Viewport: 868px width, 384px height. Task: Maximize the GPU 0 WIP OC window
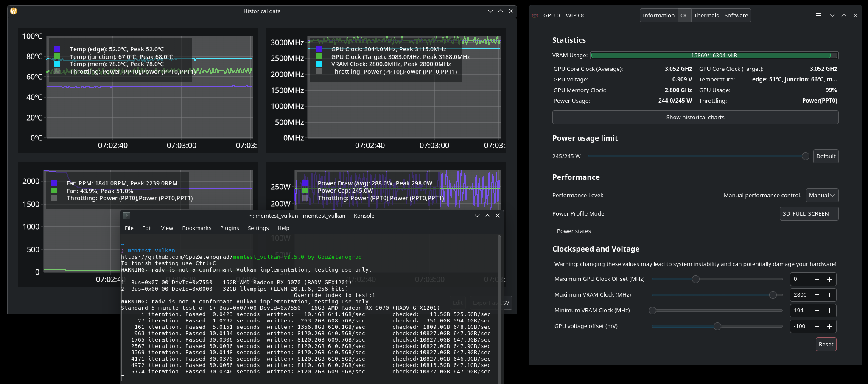(x=844, y=15)
